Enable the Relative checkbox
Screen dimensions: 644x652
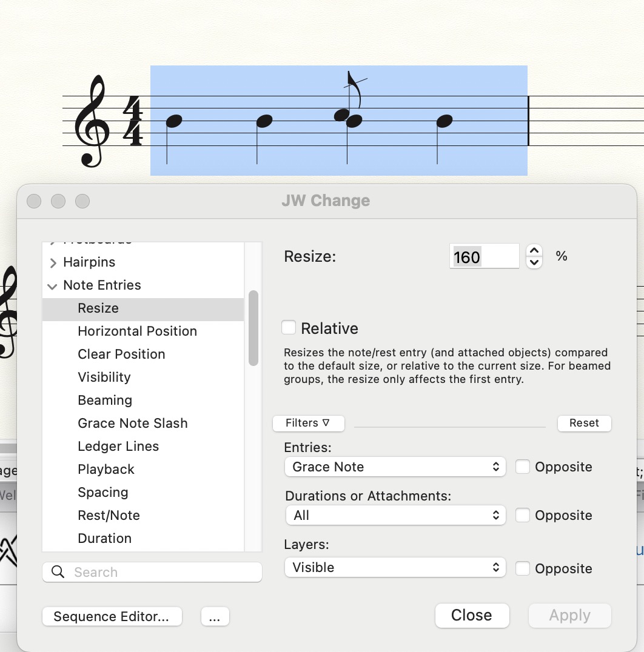[289, 328]
